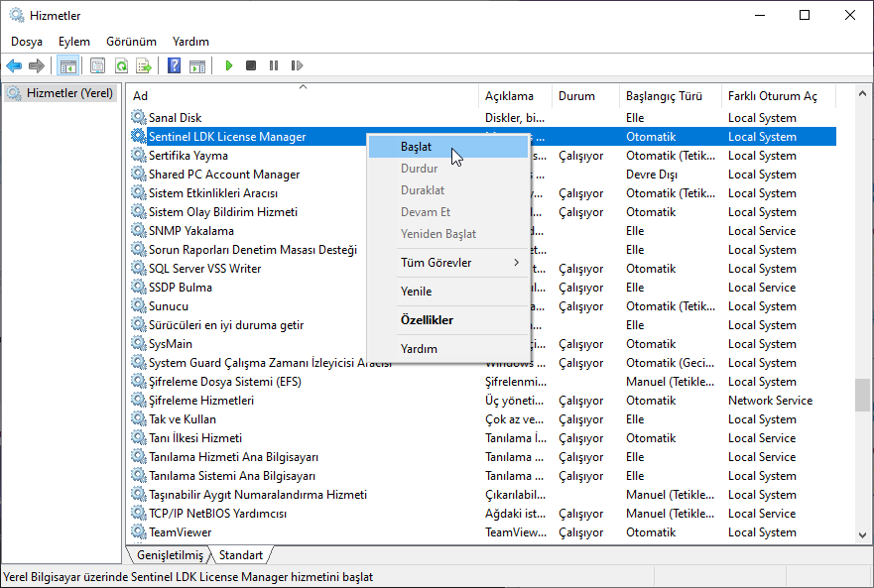This screenshot has height=588, width=874.
Task: Sort by the Başlangıç Türü column header
Action: coord(664,96)
